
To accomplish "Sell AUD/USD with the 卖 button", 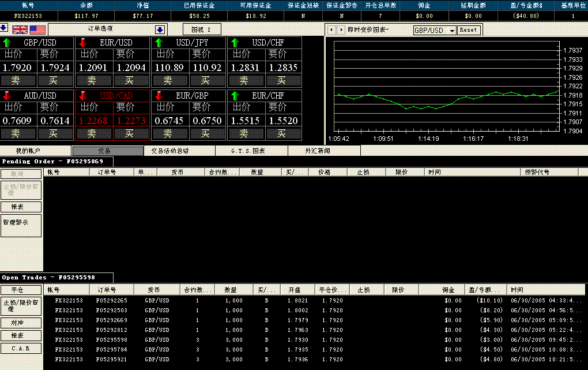I will [18, 133].
